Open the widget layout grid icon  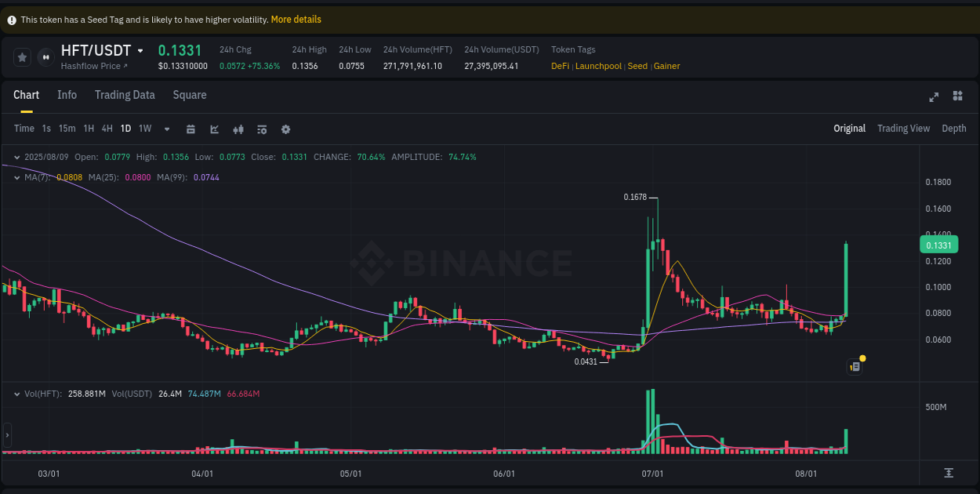957,96
